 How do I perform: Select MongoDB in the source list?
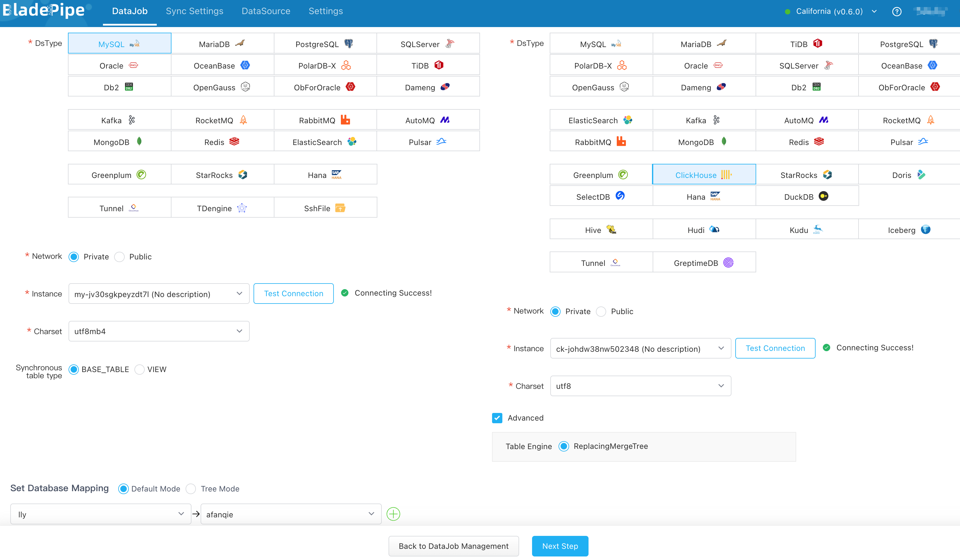coord(119,141)
